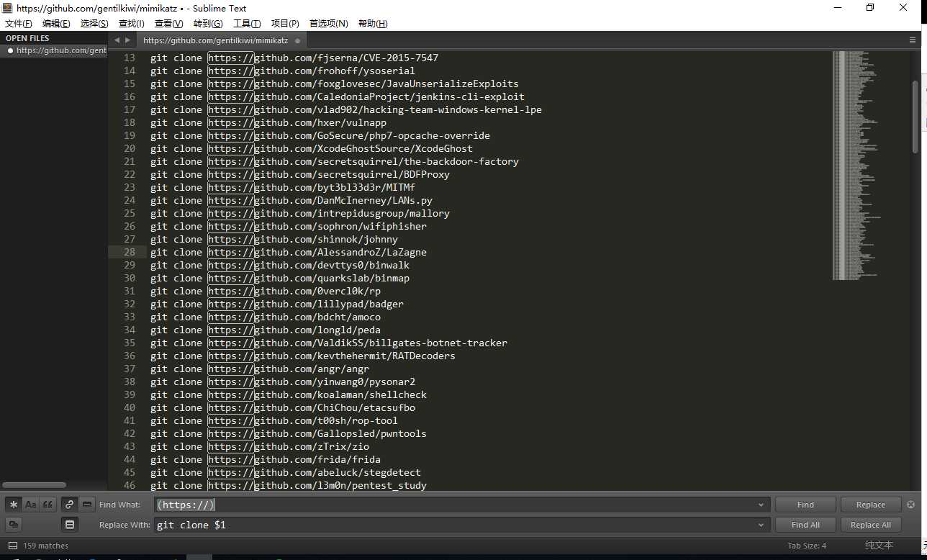Screen dimensions: 927x560
Task: Open the tab list dropdown menu icon
Action: [x=913, y=40]
